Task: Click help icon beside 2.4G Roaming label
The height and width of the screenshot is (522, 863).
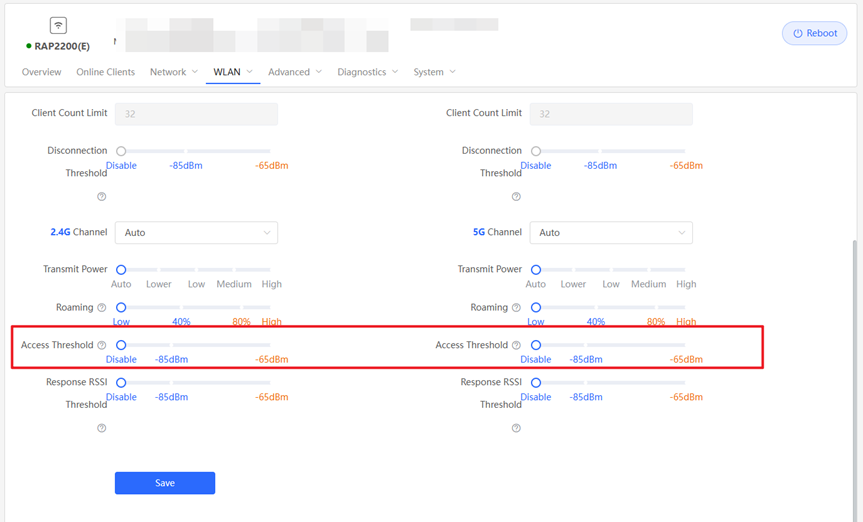Action: [102, 308]
